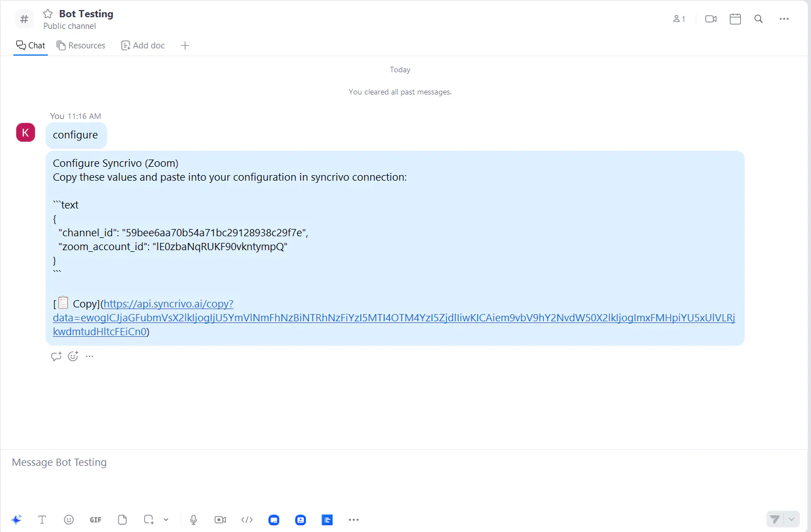Click the zoom_account_id value line
Image resolution: width=811 pixels, height=532 pixels.
click(173, 246)
